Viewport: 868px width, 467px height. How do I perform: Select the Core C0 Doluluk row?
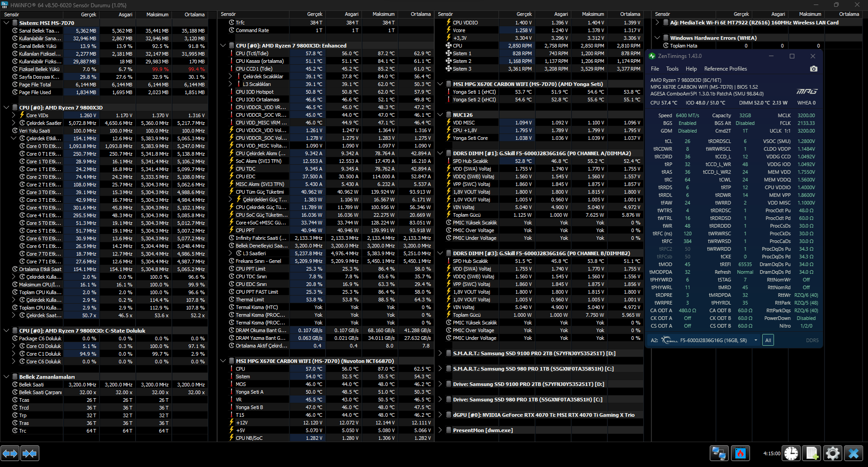[x=109, y=346]
